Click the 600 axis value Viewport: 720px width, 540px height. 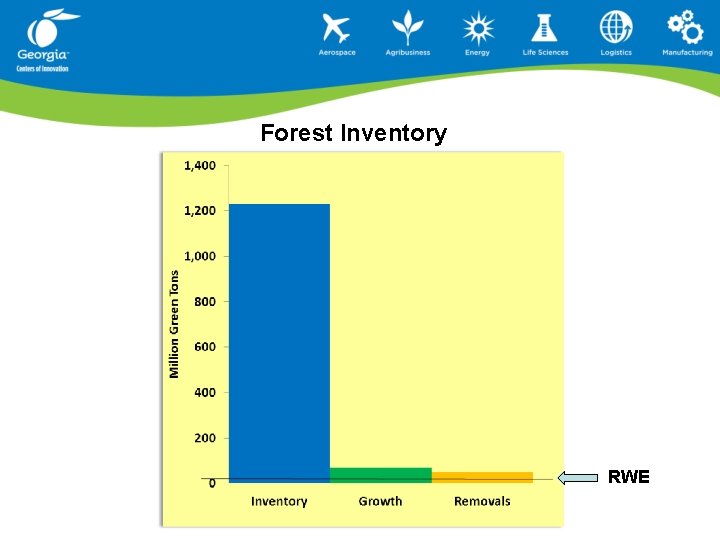(x=205, y=347)
